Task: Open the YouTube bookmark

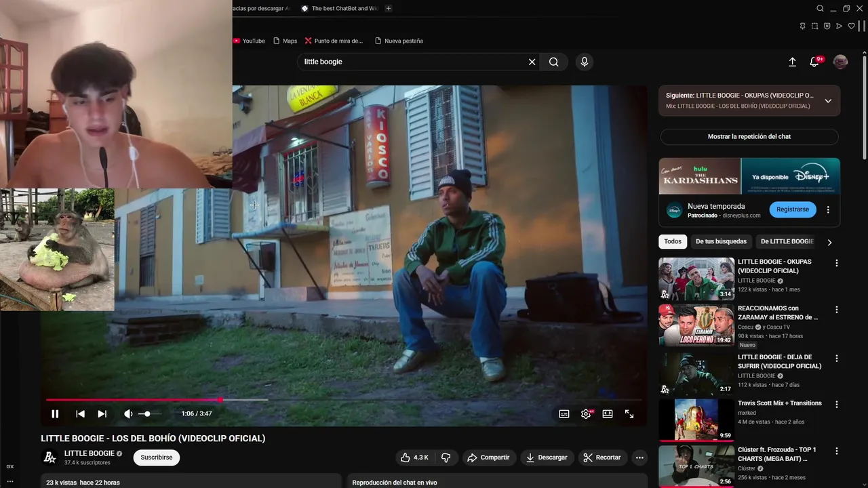Action: (249, 41)
